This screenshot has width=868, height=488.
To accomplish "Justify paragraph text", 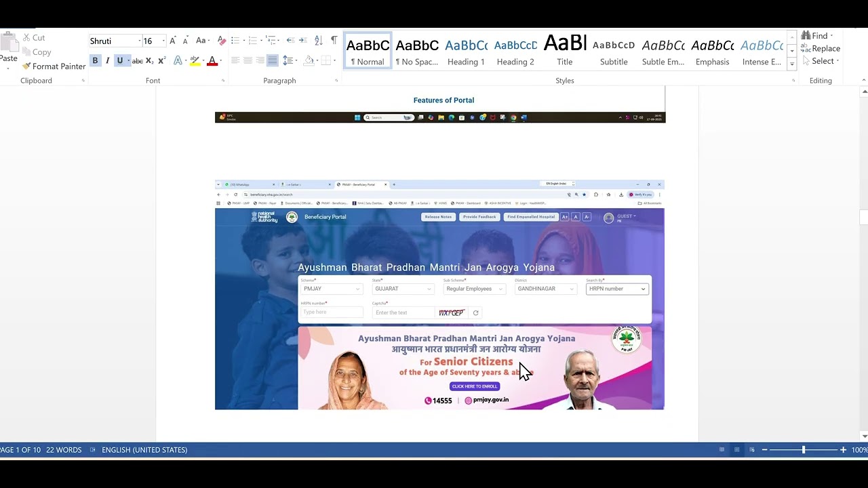I will (x=272, y=60).
